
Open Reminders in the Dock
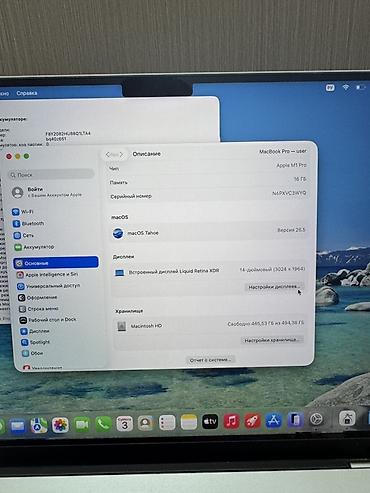[167, 423]
